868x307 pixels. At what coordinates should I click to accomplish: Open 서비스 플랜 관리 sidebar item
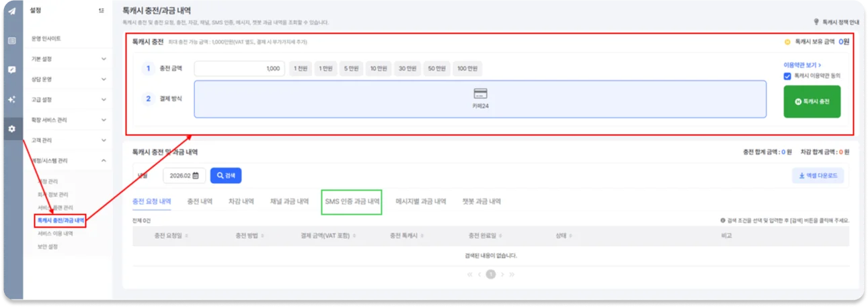click(55, 207)
